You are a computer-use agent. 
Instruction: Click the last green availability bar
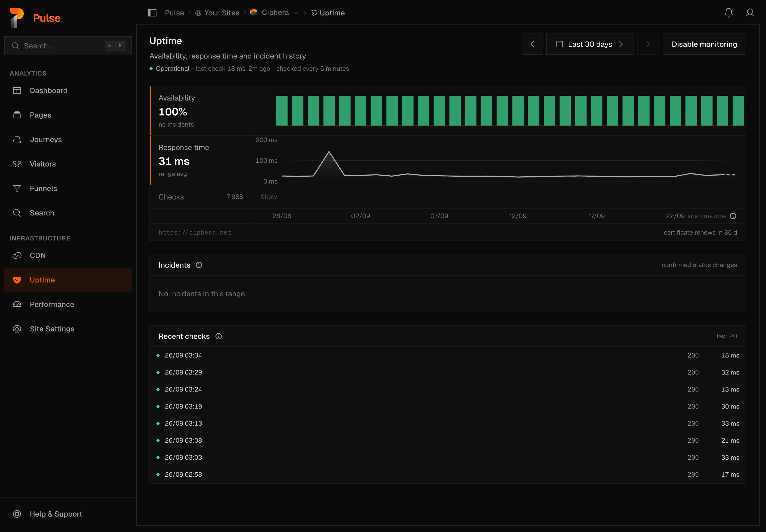738,111
